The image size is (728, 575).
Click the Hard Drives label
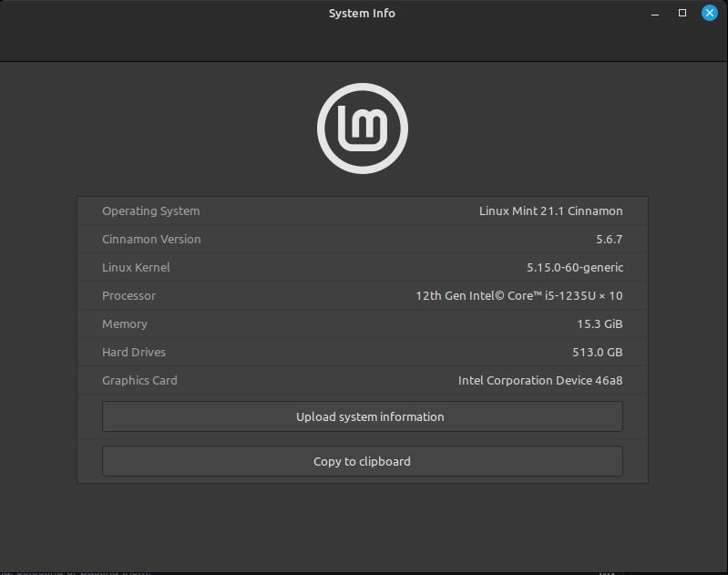[x=134, y=352]
